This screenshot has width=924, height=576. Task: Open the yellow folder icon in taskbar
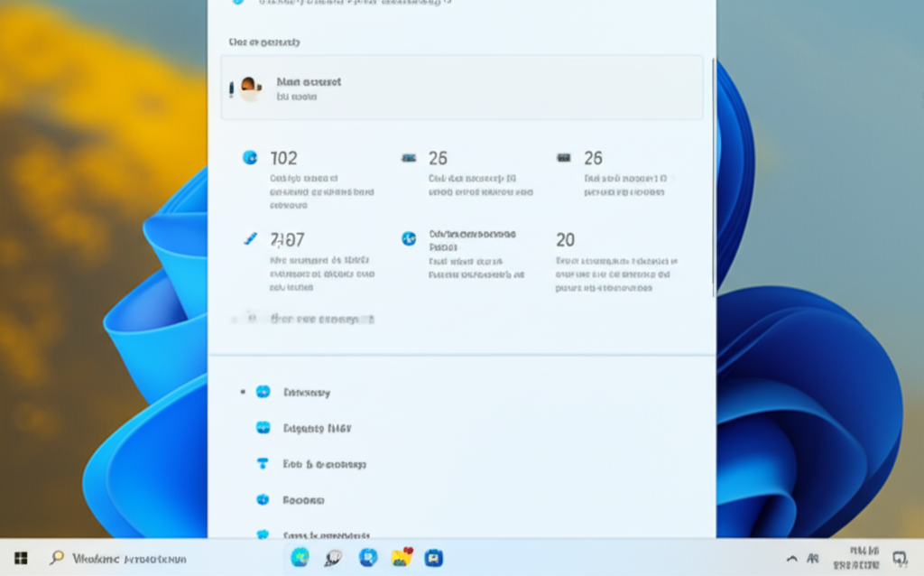tap(402, 558)
